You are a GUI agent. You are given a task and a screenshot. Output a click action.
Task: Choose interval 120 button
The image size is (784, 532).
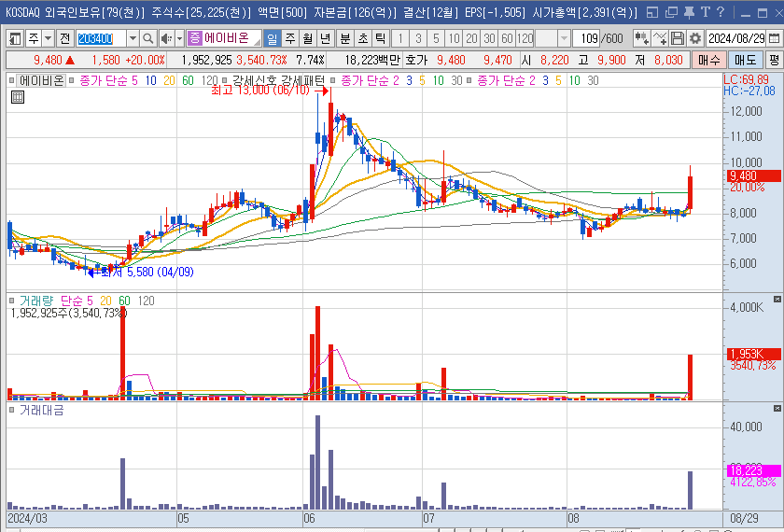click(525, 38)
